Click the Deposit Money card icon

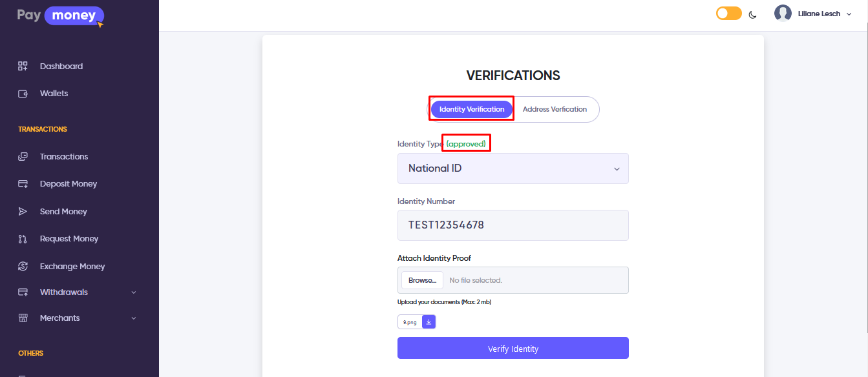tap(23, 184)
